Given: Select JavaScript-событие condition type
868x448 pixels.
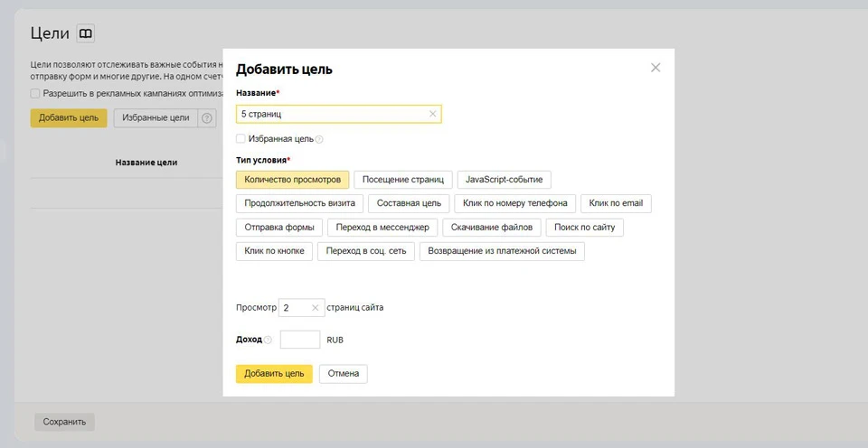Looking at the screenshot, I should click(x=504, y=180).
